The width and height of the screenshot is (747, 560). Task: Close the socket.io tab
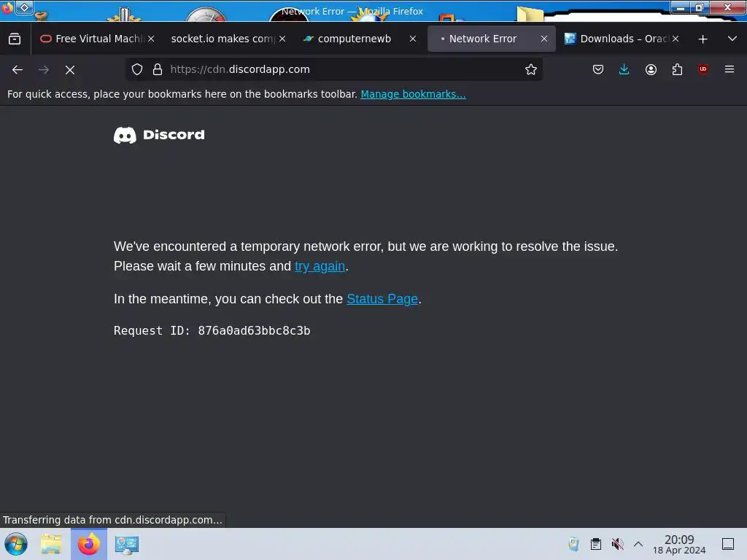(x=282, y=39)
